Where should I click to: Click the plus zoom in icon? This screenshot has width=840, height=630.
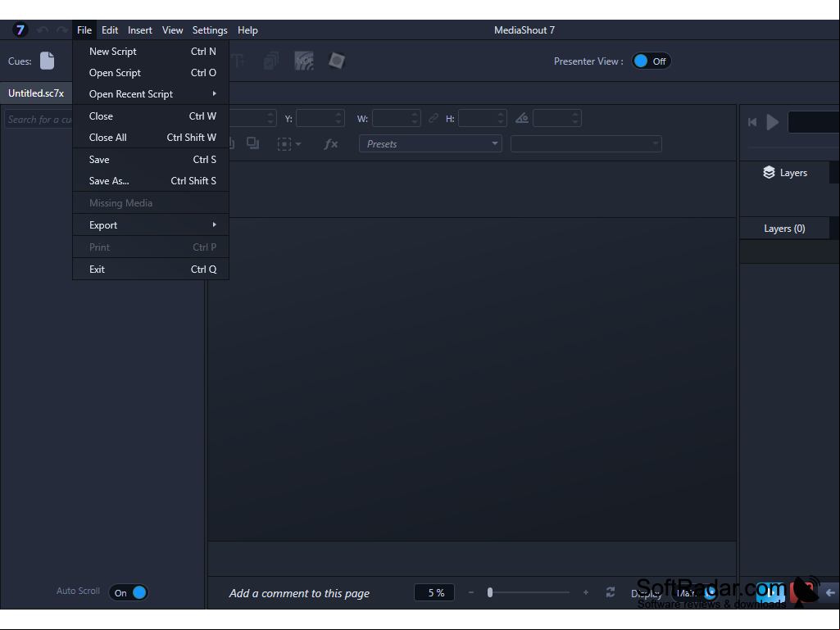point(585,592)
